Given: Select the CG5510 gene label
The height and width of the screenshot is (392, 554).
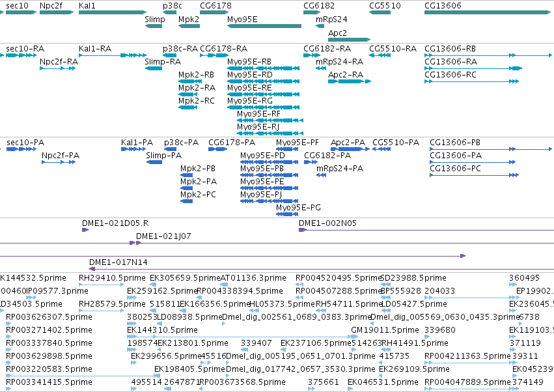Looking at the screenshot, I should click(x=385, y=6).
